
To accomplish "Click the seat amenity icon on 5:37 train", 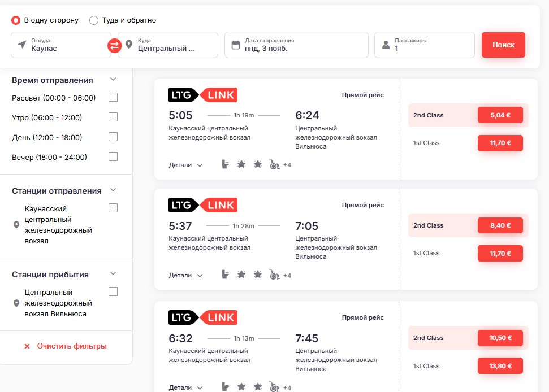I will click(x=226, y=275).
